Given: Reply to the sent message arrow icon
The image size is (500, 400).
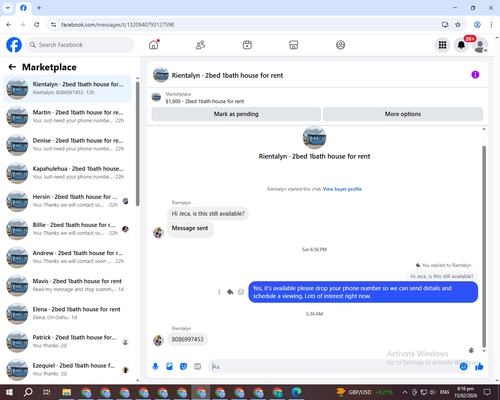Looking at the screenshot, I should point(230,292).
